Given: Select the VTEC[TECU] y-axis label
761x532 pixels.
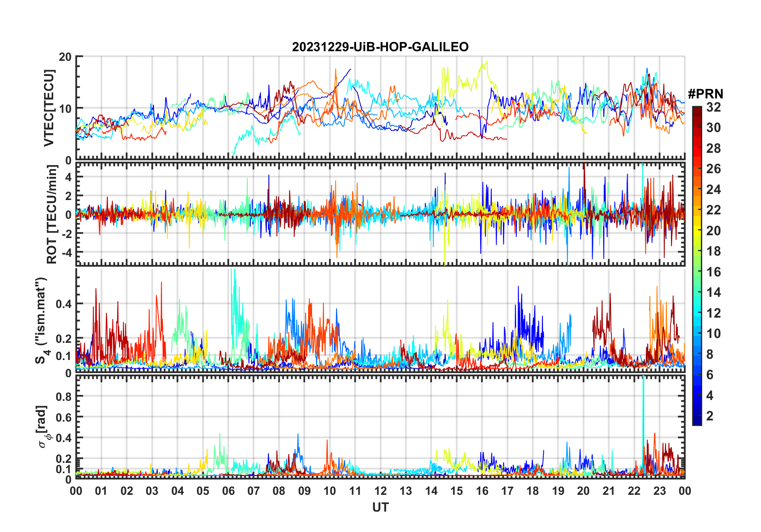Looking at the screenshot, I should (49, 108).
